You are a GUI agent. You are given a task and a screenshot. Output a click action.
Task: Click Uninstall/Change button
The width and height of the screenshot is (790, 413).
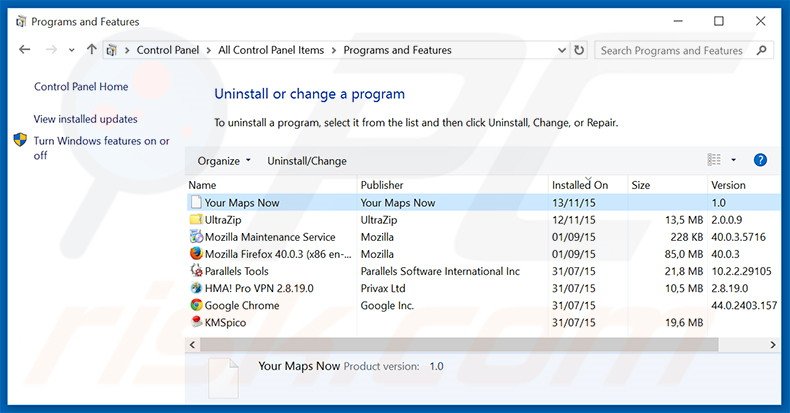(307, 161)
